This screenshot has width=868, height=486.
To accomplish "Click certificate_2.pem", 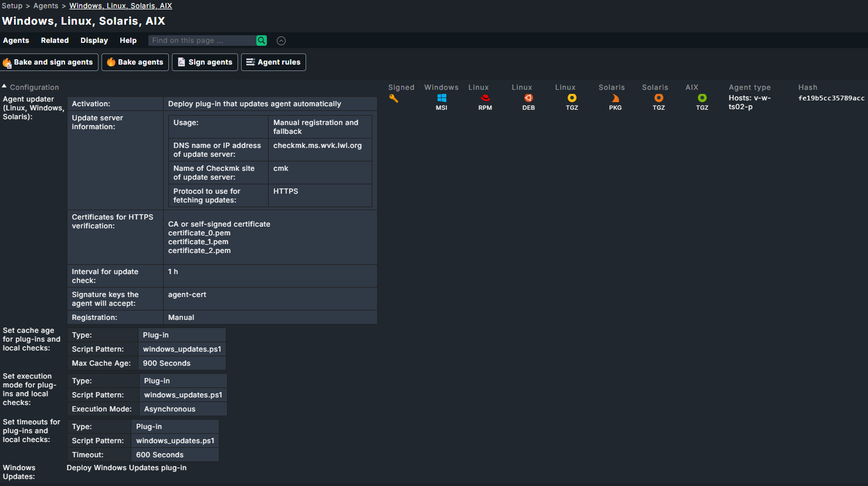I will 199,251.
